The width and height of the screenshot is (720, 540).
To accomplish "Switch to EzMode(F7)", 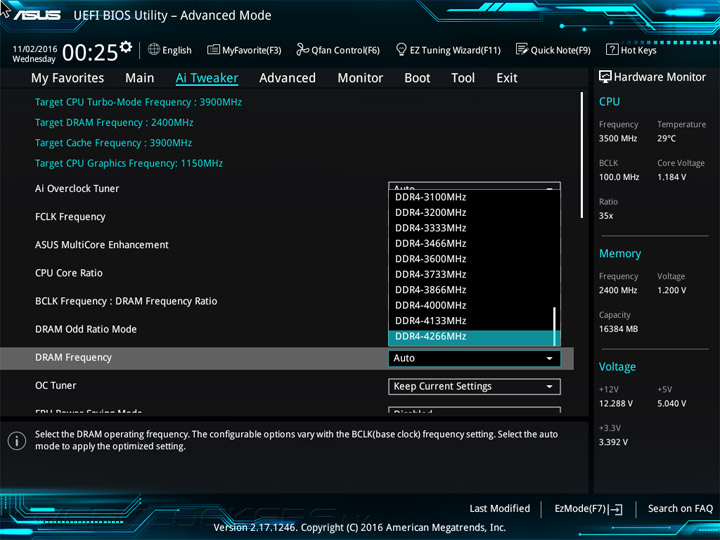I will pyautogui.click(x=588, y=509).
